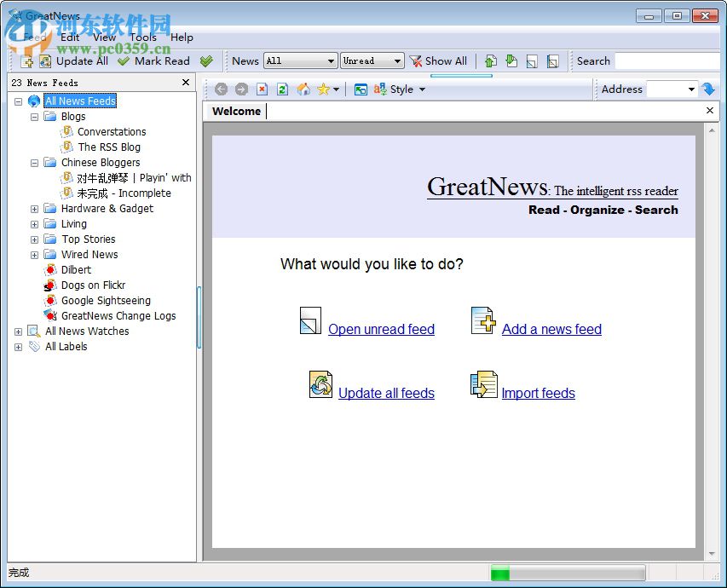The width and height of the screenshot is (727, 588).
Task: Select the Dilbert feed in the sidebar
Action: pyautogui.click(x=76, y=269)
